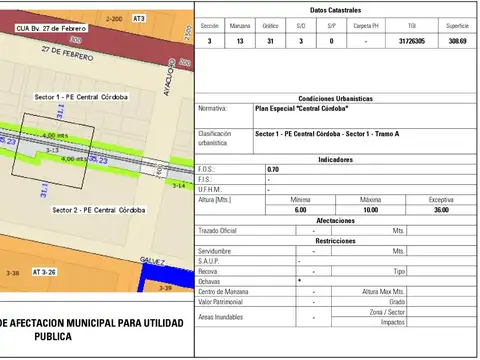Select the "F.I.S.:" label
Screen dimensions: 480x360
205,179
